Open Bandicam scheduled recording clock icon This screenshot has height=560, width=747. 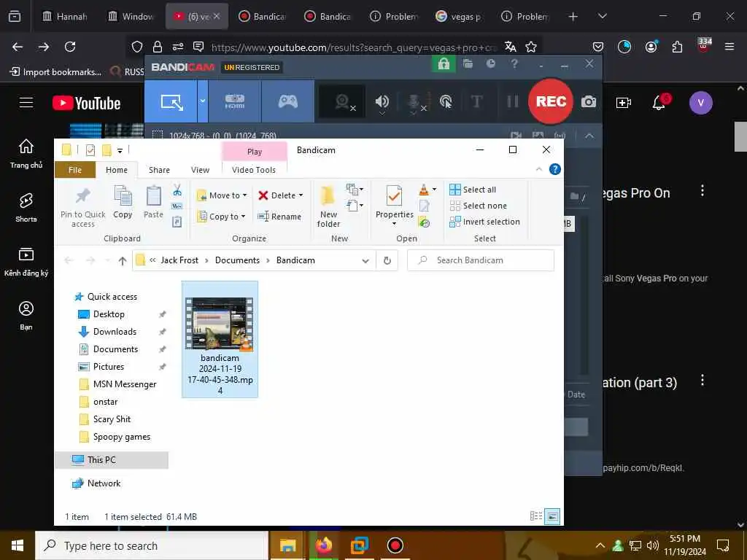[491, 63]
